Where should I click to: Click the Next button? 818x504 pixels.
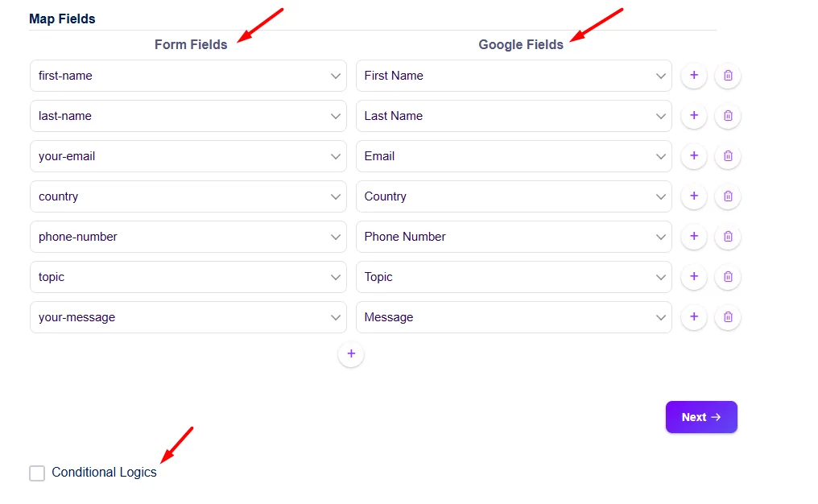(x=700, y=417)
